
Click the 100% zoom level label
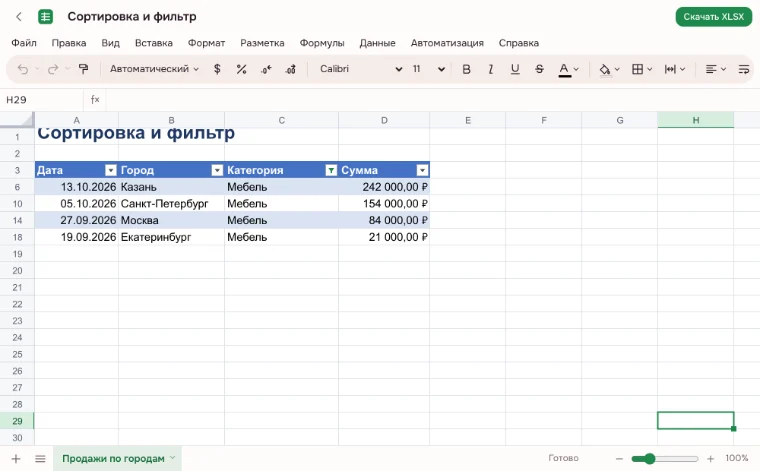point(737,458)
